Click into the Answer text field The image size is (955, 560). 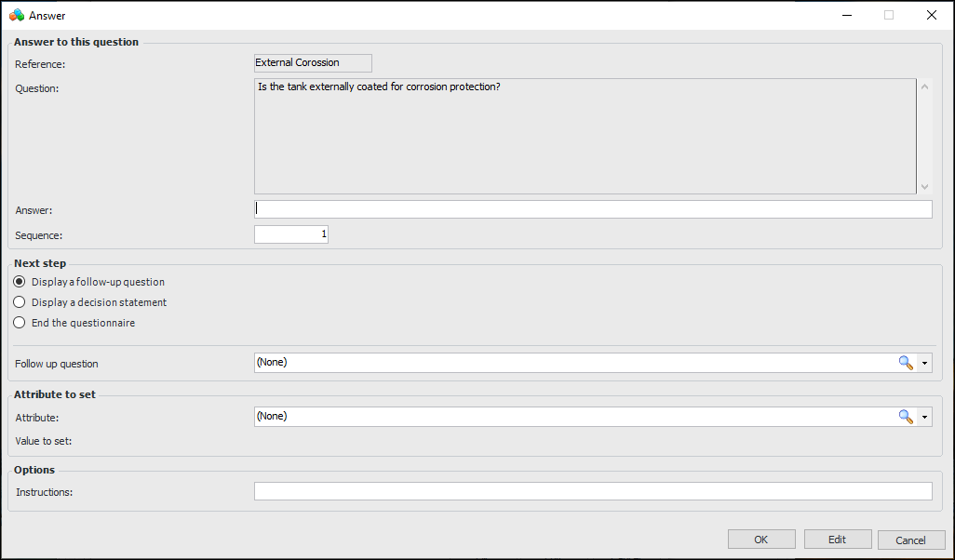click(593, 209)
